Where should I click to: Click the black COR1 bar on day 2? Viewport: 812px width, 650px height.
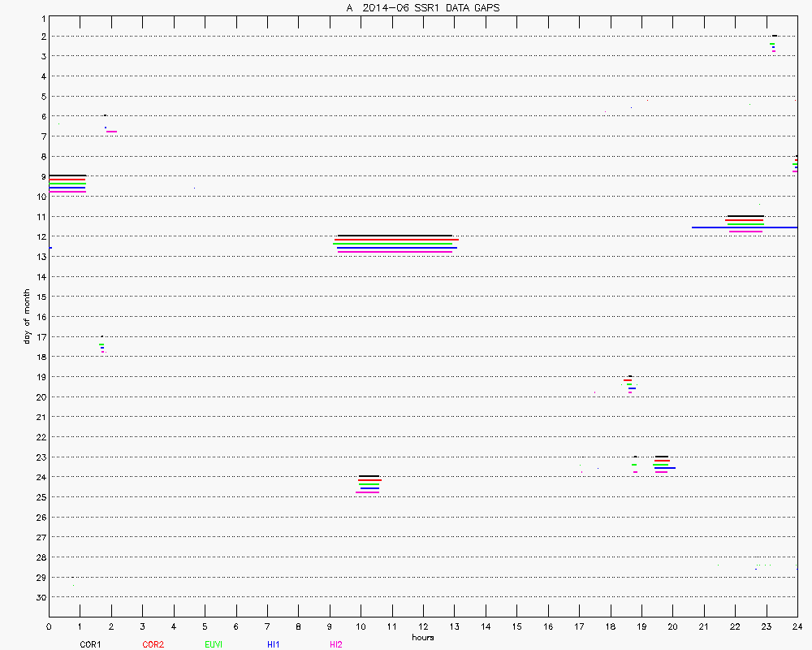tap(775, 36)
